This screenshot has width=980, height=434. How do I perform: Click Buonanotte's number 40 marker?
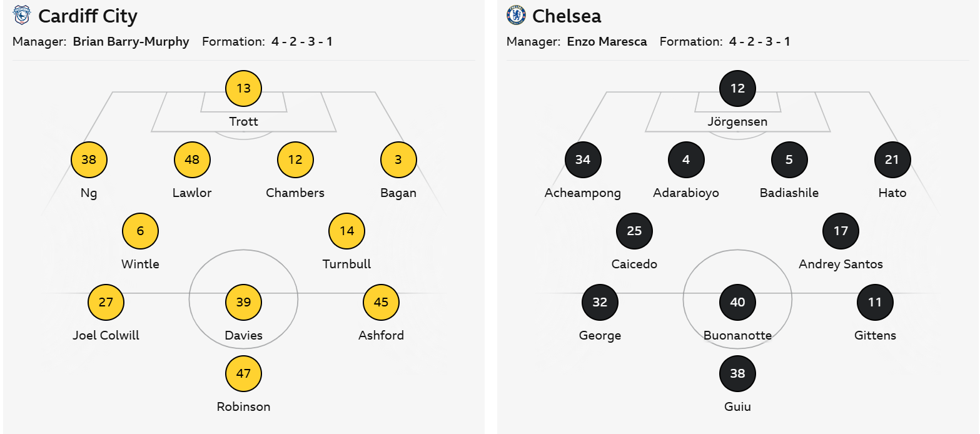[x=737, y=302]
